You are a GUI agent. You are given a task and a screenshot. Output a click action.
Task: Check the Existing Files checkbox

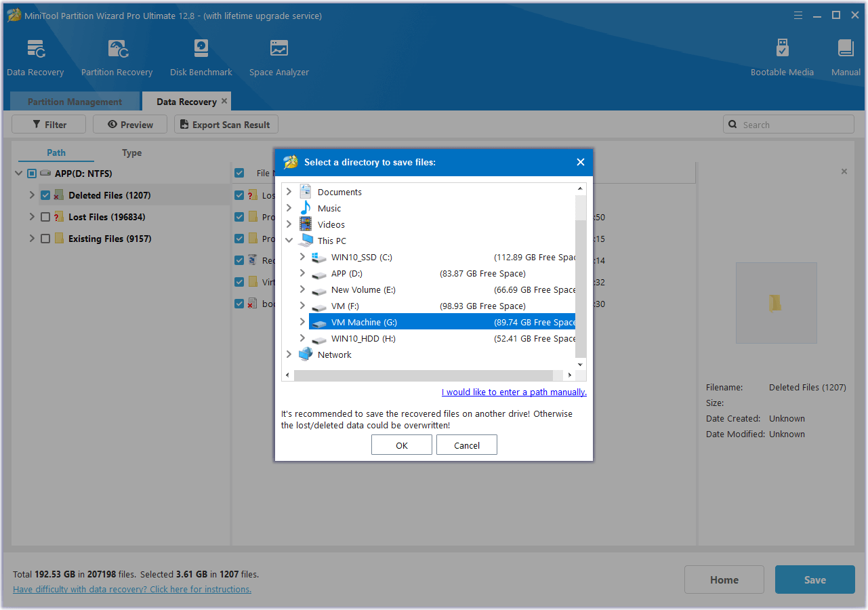(45, 239)
